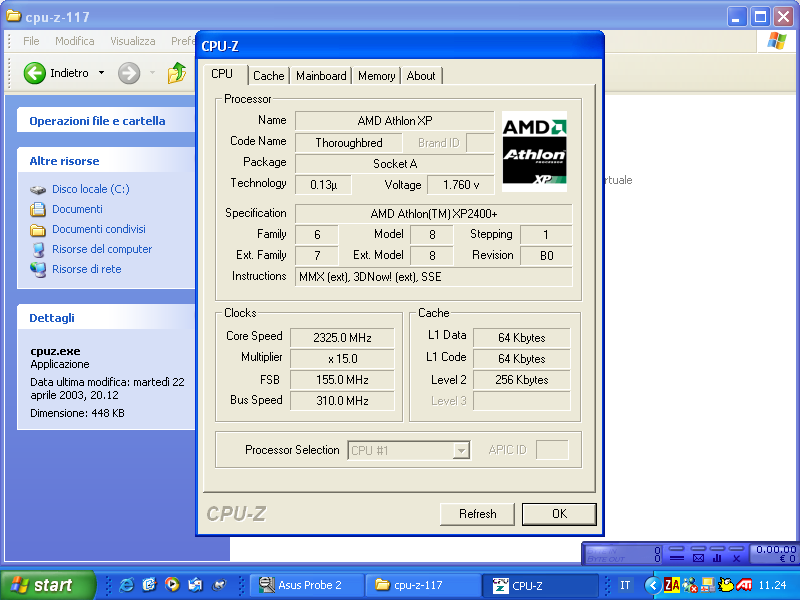Click the Voltage field showing 1.760 v
This screenshot has height=600, width=800.
461,185
